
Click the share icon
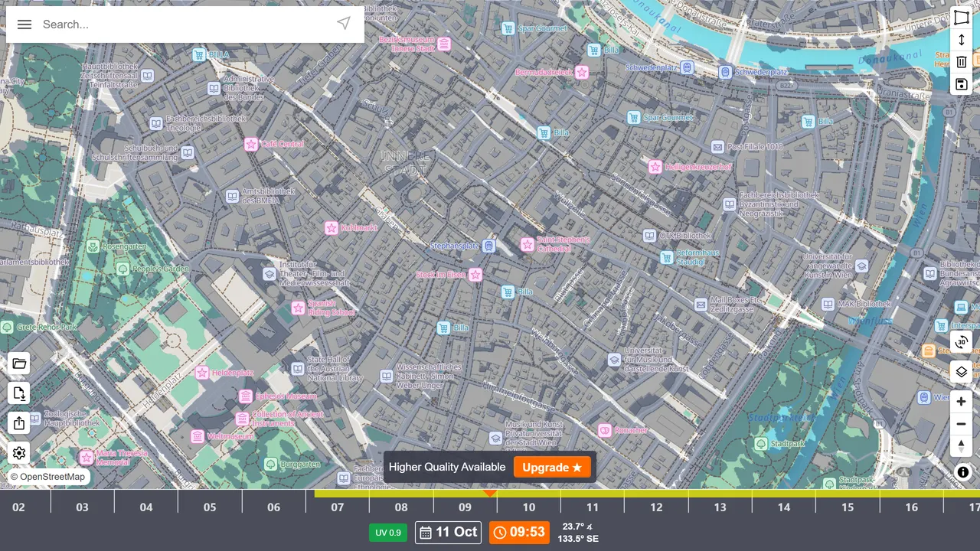point(19,423)
